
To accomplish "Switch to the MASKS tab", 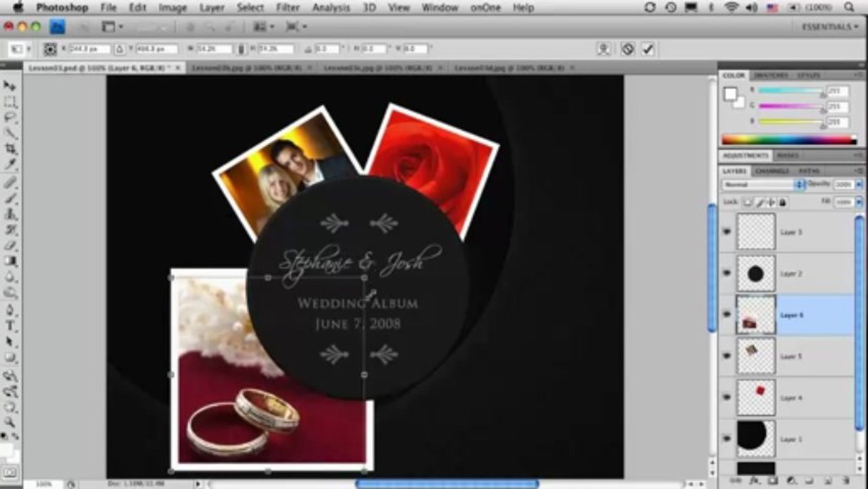I will click(787, 156).
